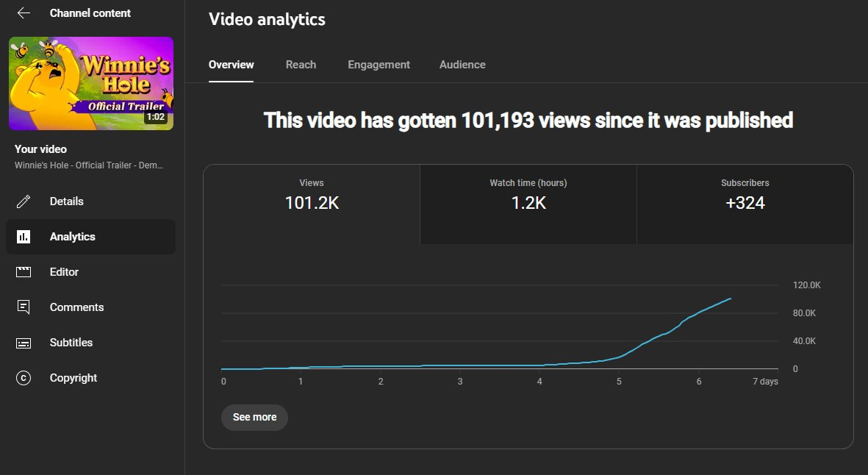Click the back arrow to Channel content
Image resolution: width=868 pixels, height=475 pixels.
tap(24, 13)
